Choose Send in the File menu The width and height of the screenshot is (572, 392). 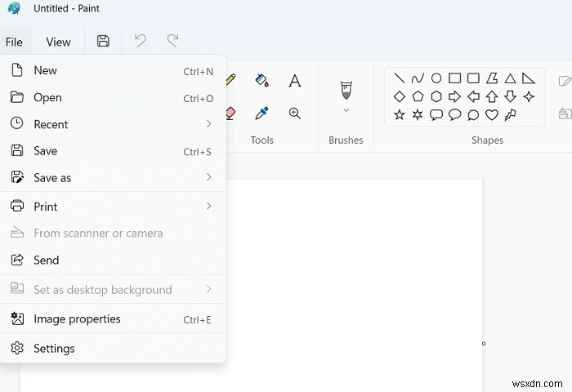(113, 260)
